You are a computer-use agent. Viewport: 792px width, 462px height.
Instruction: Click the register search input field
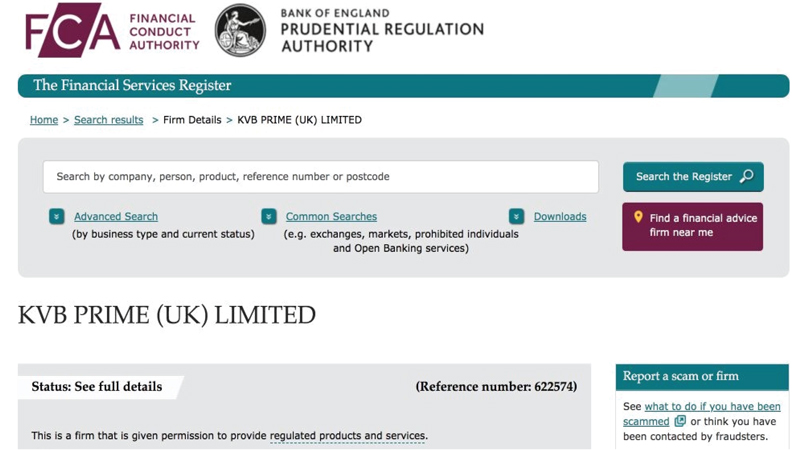point(321,177)
